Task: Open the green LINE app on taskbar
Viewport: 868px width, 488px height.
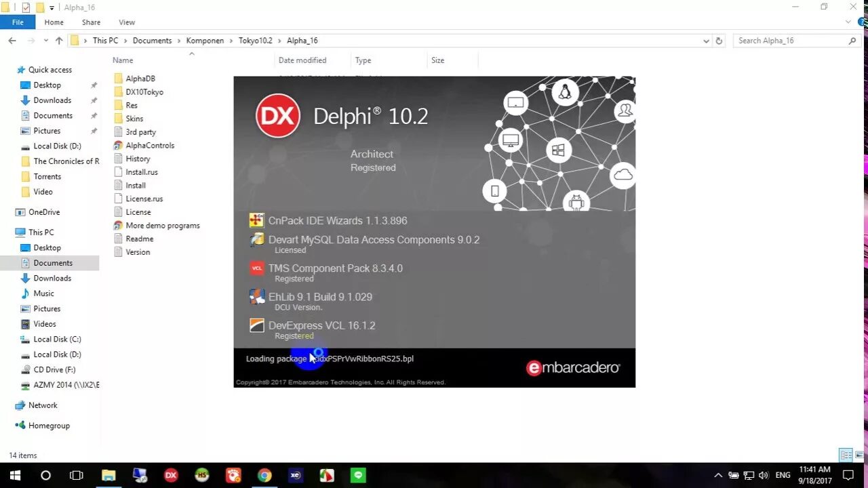Action: point(358,476)
